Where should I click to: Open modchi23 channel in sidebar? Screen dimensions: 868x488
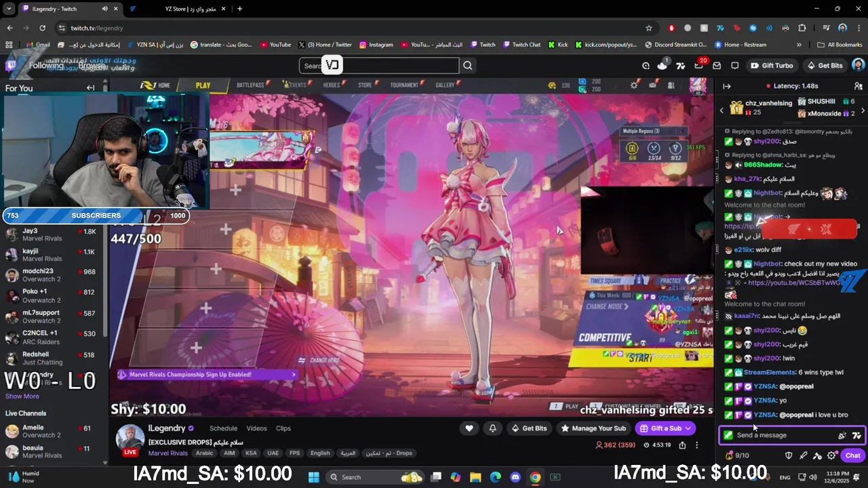pyautogui.click(x=53, y=275)
